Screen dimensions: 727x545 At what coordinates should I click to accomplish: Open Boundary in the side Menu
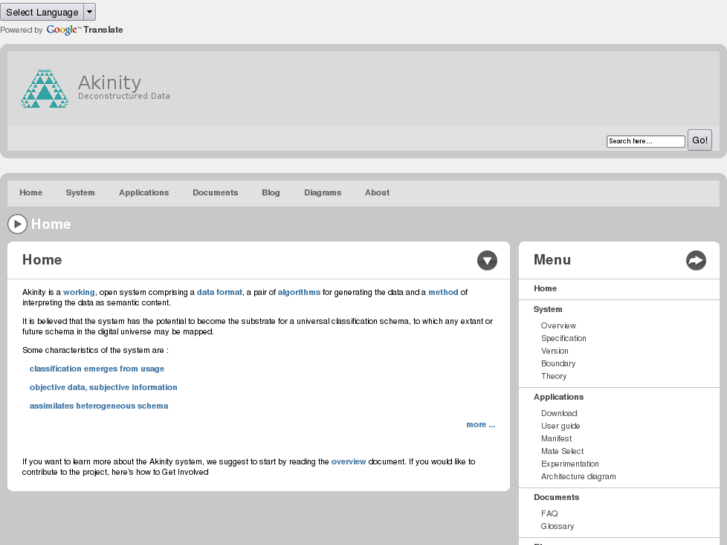pos(558,363)
